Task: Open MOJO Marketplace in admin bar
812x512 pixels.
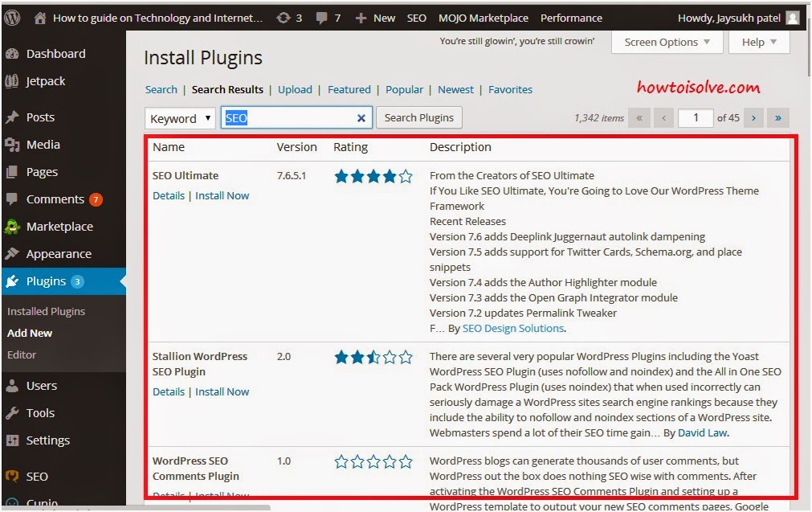Action: coord(484,18)
